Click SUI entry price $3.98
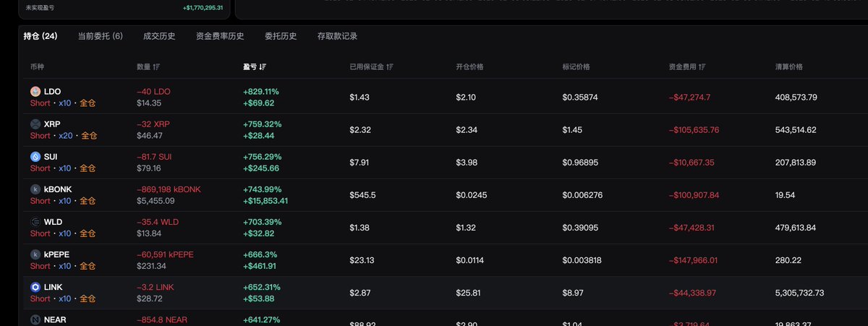The width and height of the screenshot is (868, 326). coord(466,163)
